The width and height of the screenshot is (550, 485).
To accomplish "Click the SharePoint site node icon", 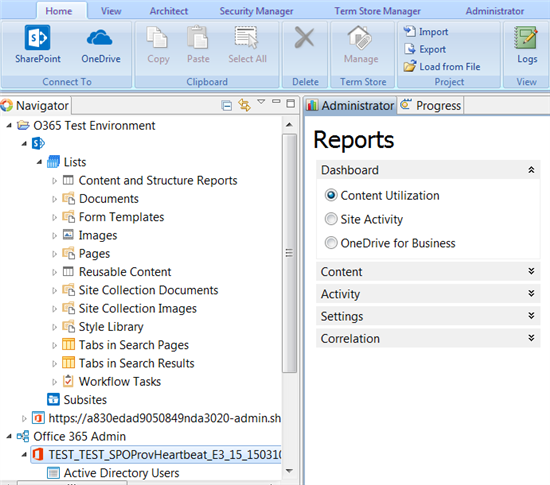I will coord(38,143).
